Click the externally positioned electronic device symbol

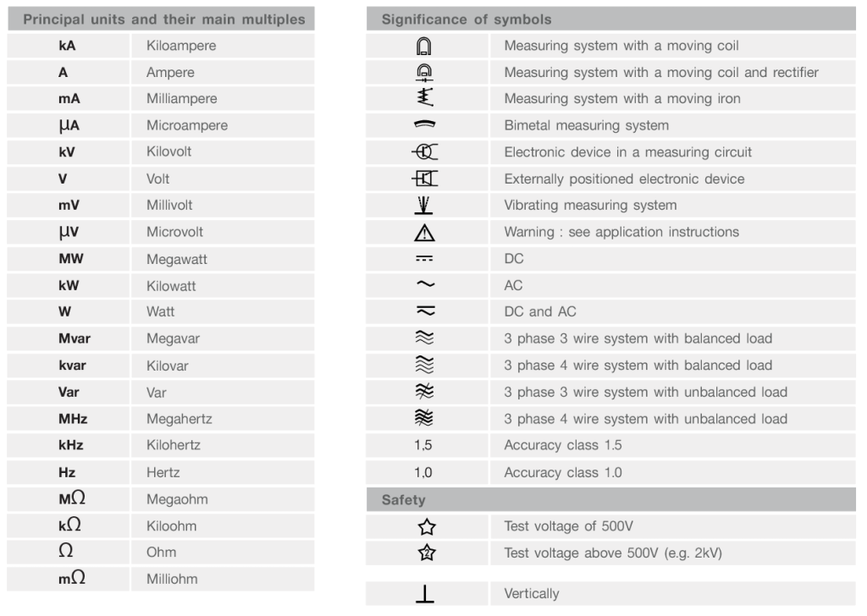click(425, 179)
